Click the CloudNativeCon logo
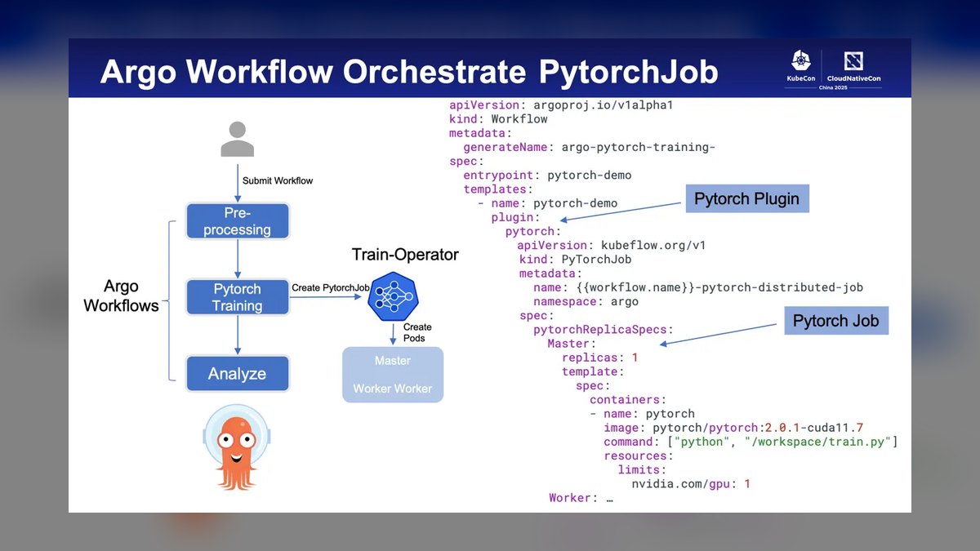 point(853,67)
